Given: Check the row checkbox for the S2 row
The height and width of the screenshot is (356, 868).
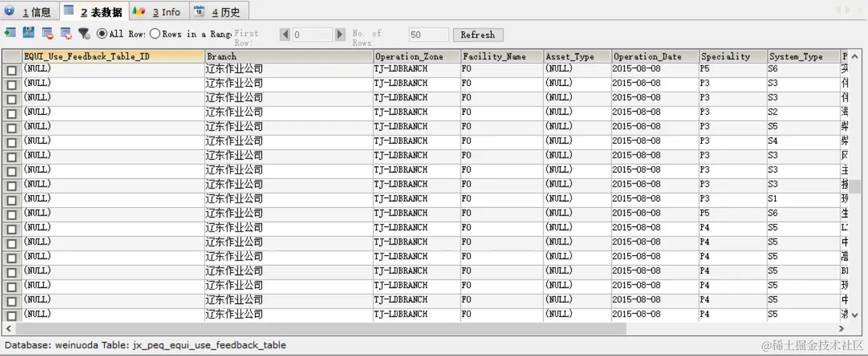Looking at the screenshot, I should click(x=12, y=114).
